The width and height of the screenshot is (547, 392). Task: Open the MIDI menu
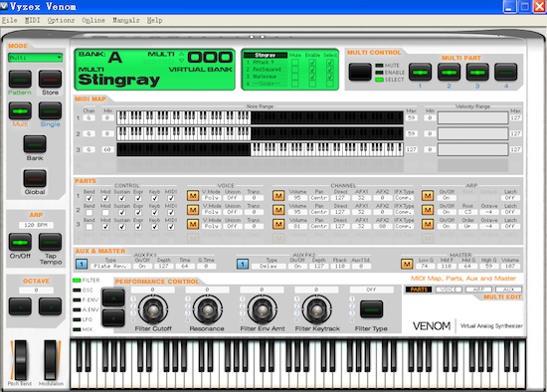pyautogui.click(x=33, y=20)
